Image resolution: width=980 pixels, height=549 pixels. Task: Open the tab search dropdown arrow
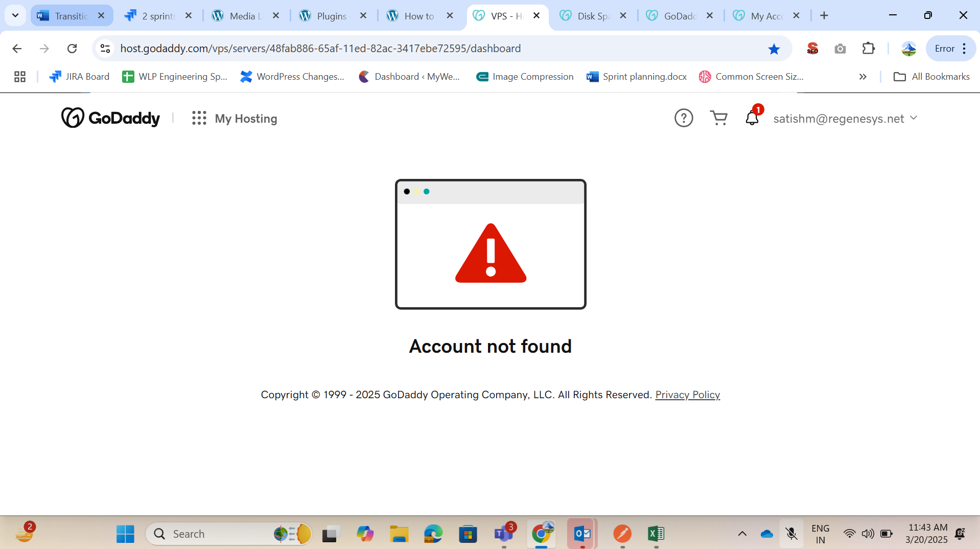click(x=15, y=15)
